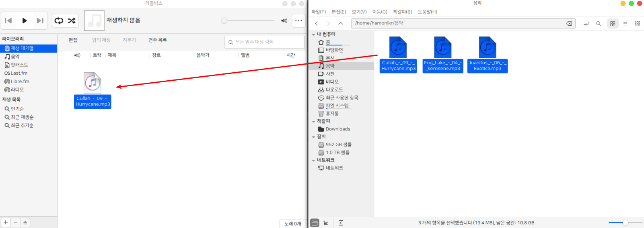
Task: Toggle location bar path entry icon
Action: [586, 24]
